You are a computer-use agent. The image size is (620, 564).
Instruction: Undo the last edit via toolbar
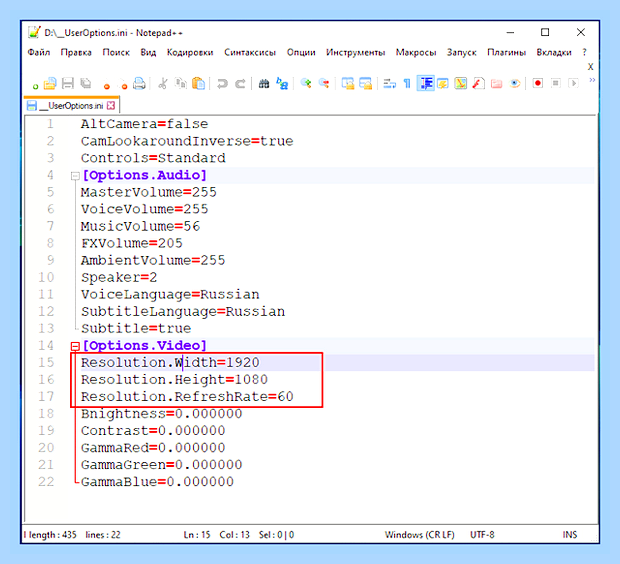(222, 83)
